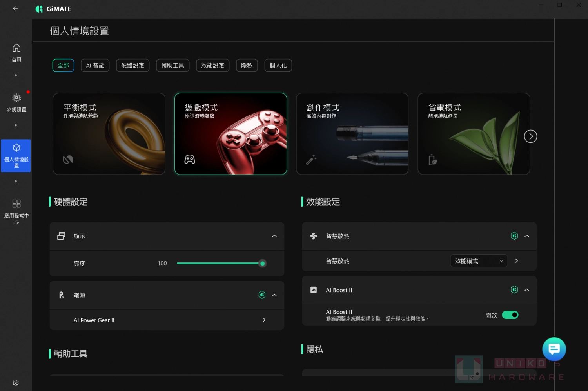
Task: Click the 亮度 value 100
Action: coord(162,263)
